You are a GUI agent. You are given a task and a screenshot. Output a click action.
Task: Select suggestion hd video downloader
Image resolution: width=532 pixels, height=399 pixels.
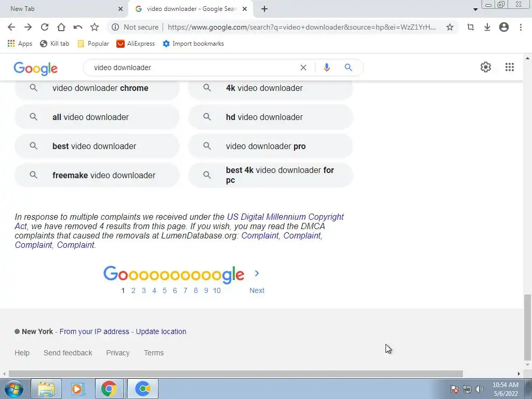pos(270,117)
